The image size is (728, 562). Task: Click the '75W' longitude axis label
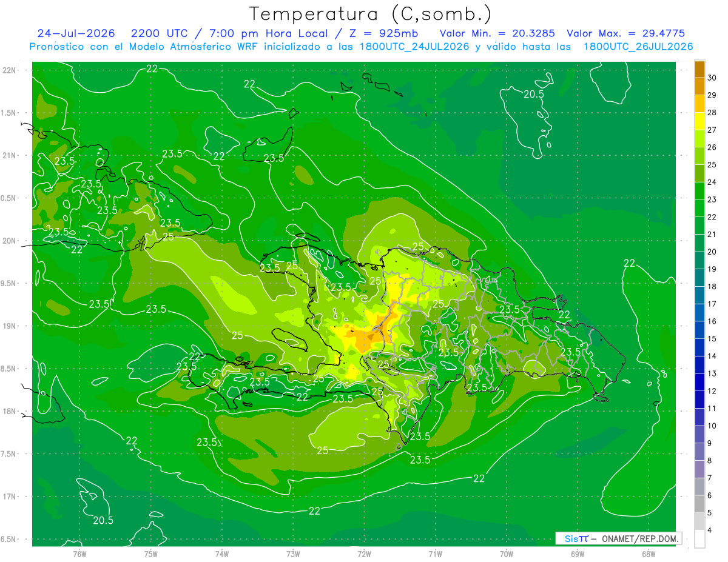pyautogui.click(x=150, y=554)
